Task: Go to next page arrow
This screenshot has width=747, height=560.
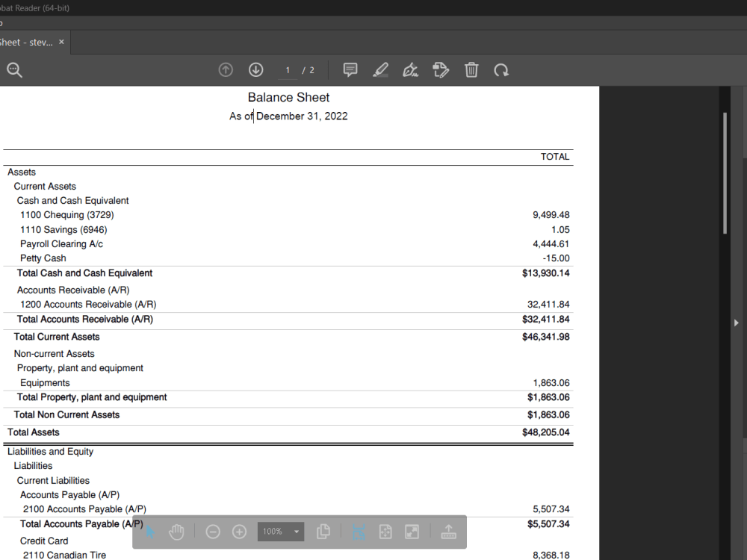Action: coord(255,70)
